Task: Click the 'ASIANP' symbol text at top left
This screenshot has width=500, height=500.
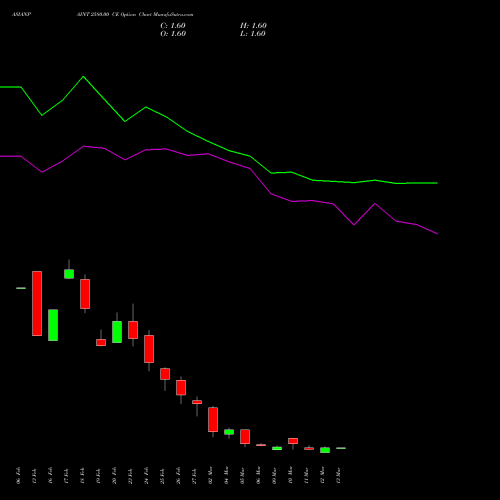Action: coord(21,15)
